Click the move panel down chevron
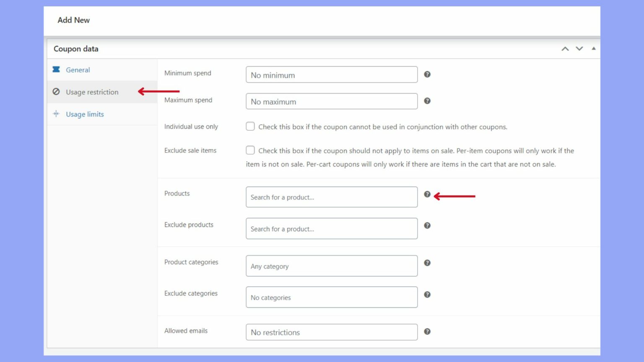644x362 pixels. pyautogui.click(x=579, y=49)
